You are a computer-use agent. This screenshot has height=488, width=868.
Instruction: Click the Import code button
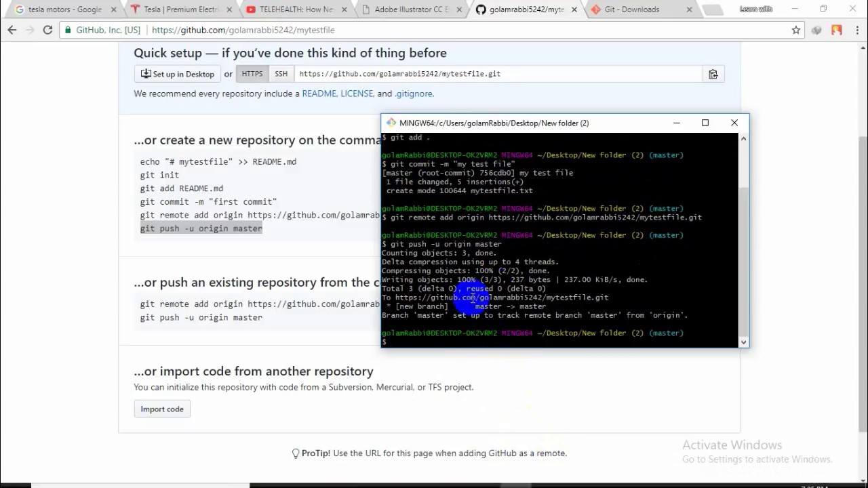162,409
